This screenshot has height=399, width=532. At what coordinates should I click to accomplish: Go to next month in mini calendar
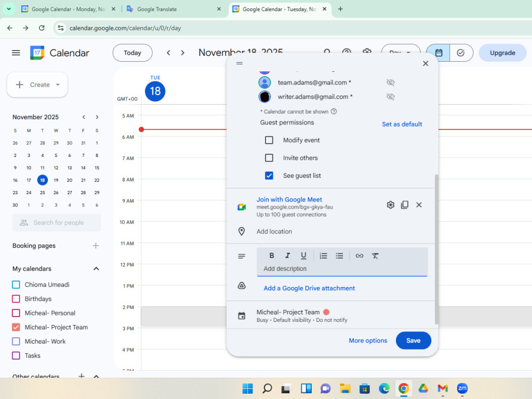pyautogui.click(x=97, y=117)
